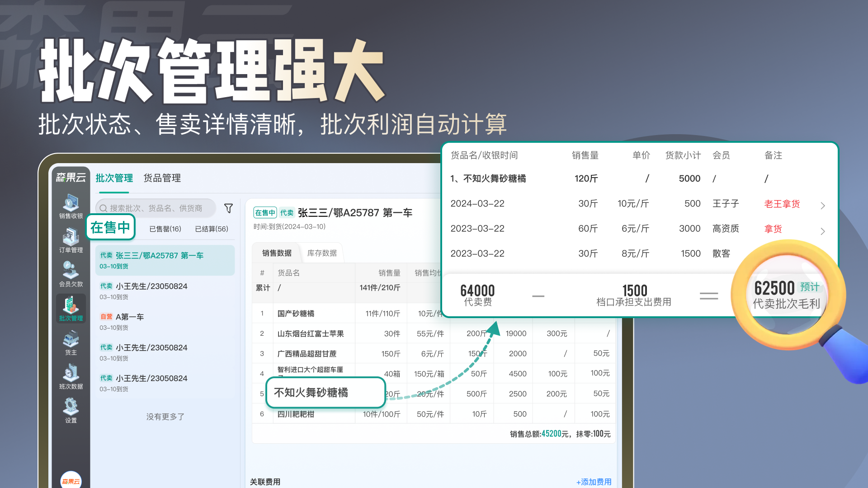Expand the 高资质 拿货 row chevron

click(x=823, y=231)
